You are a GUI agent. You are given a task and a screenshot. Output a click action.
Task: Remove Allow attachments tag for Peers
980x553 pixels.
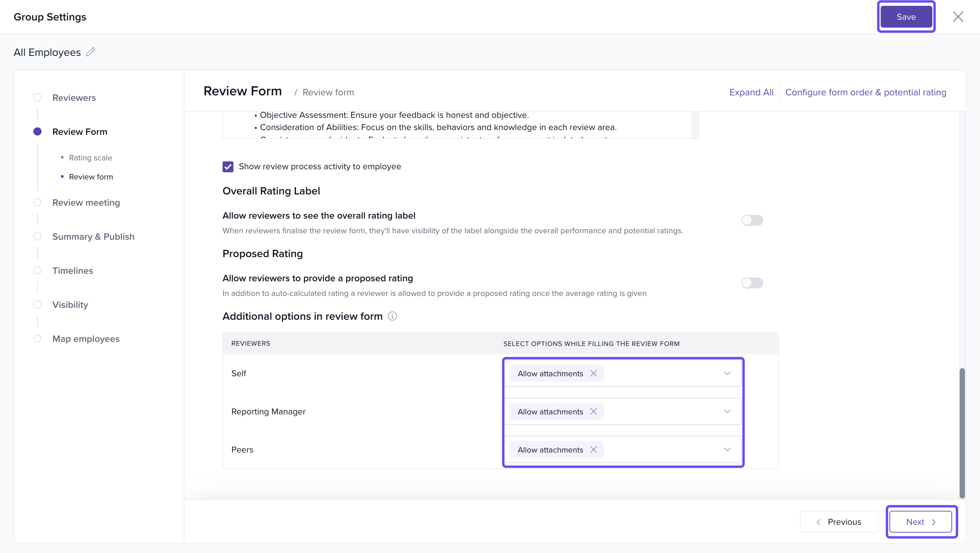[593, 449]
